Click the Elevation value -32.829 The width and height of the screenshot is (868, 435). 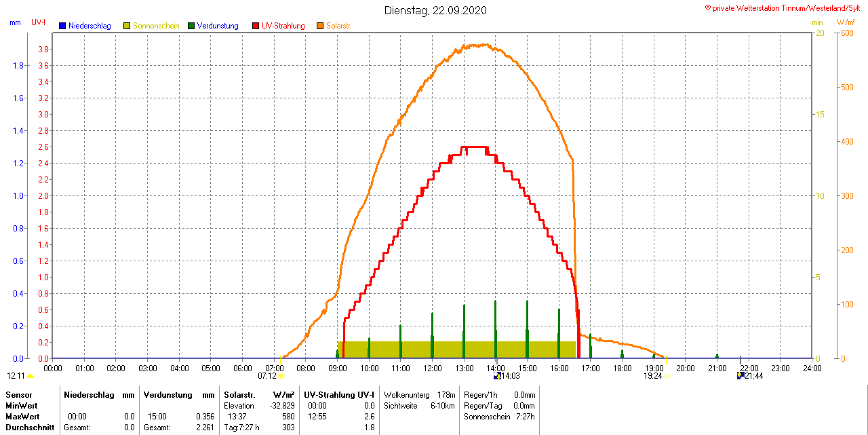click(283, 405)
